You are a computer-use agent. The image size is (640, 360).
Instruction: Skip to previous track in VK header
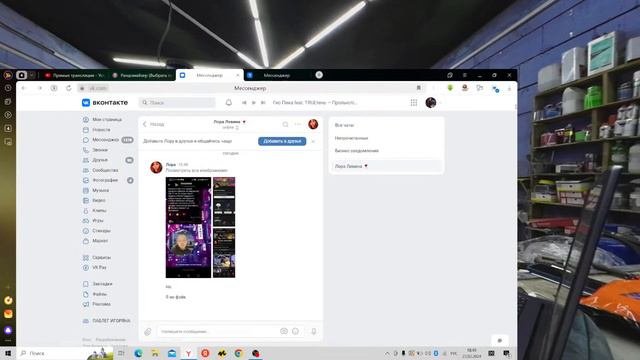(x=244, y=102)
